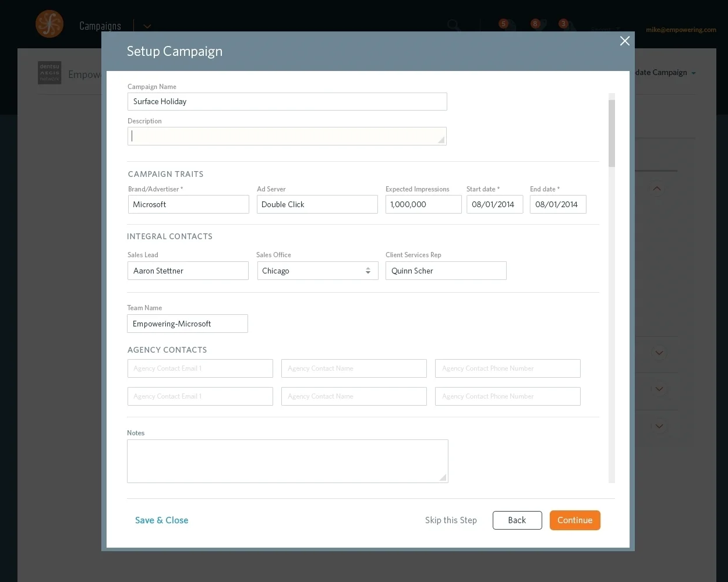The height and width of the screenshot is (582, 728).
Task: Click second row Agency Contact Phone Number field
Action: point(508,396)
